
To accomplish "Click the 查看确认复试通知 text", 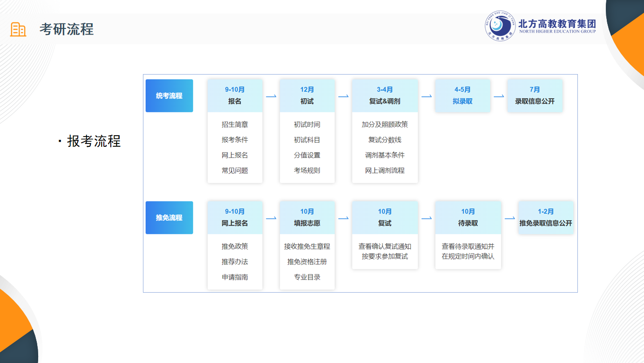I will pyautogui.click(x=385, y=247).
